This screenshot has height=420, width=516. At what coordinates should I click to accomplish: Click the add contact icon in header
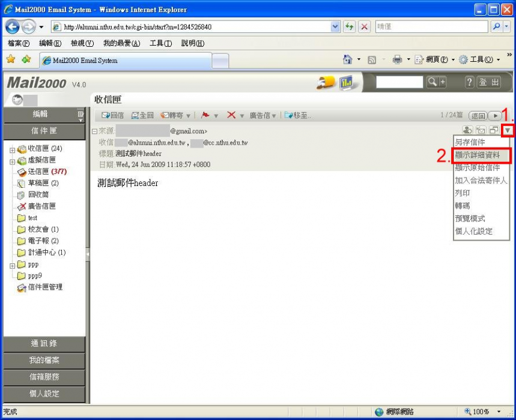(467, 130)
